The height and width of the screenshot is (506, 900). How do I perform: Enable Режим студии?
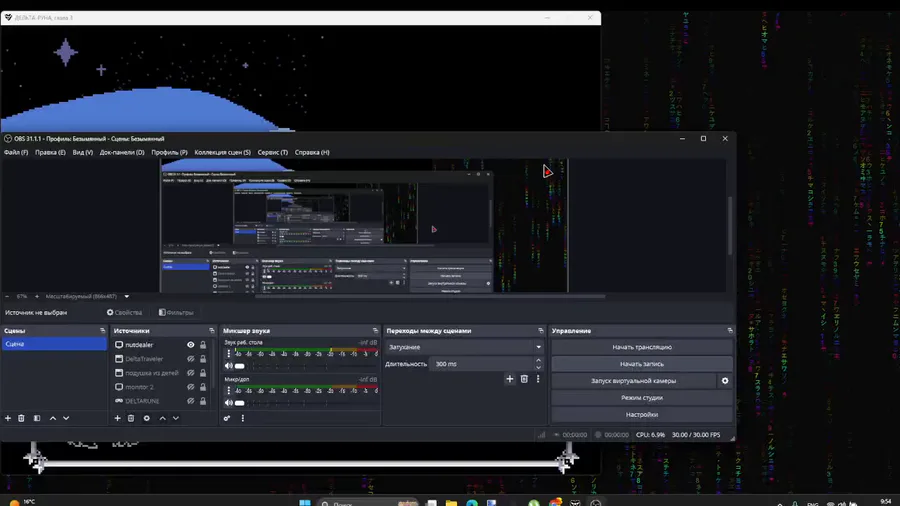[642, 398]
